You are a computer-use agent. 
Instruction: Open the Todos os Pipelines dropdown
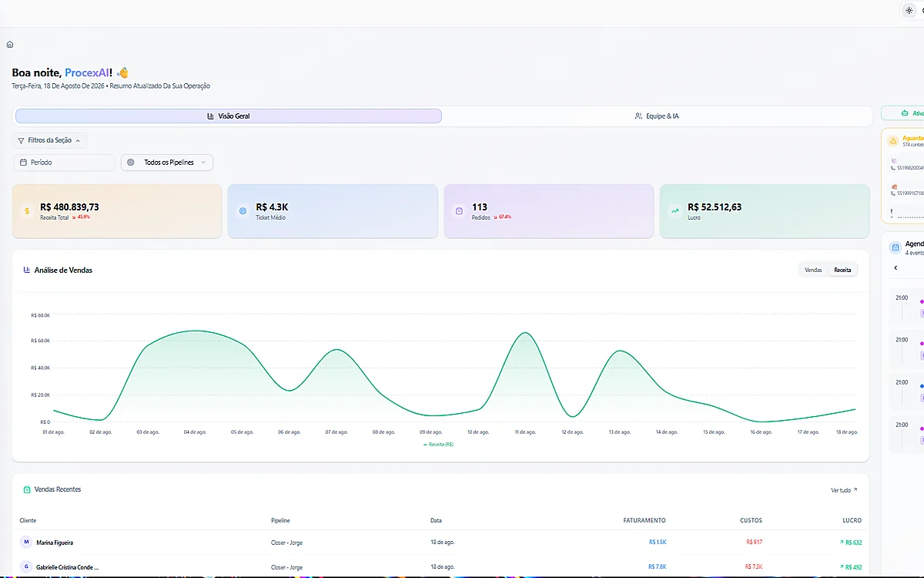[x=167, y=163]
